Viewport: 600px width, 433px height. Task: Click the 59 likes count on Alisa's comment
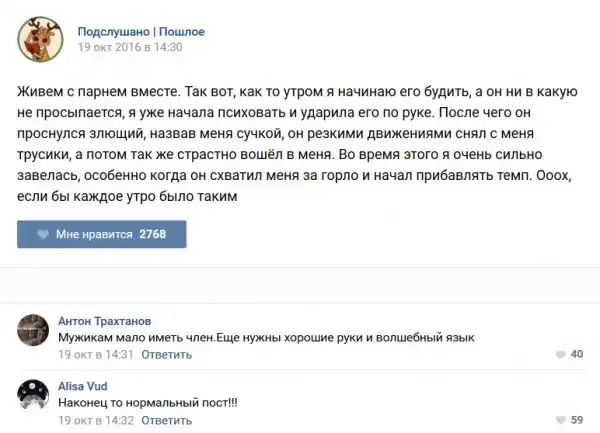tap(576, 420)
